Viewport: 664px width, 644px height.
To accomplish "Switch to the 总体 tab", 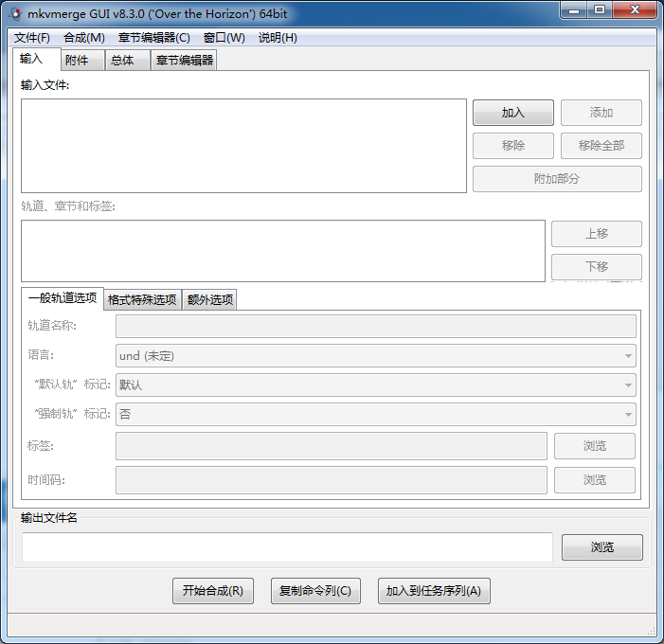I will click(x=122, y=61).
